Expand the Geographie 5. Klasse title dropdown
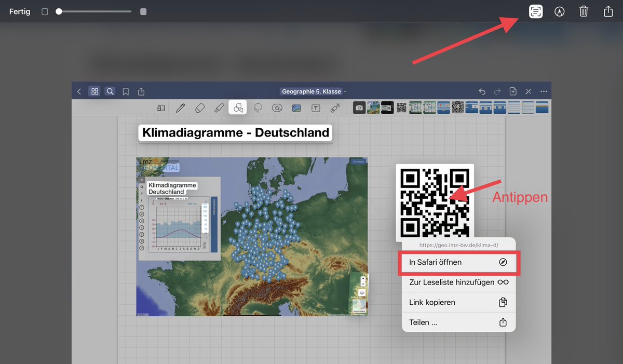 pos(314,91)
